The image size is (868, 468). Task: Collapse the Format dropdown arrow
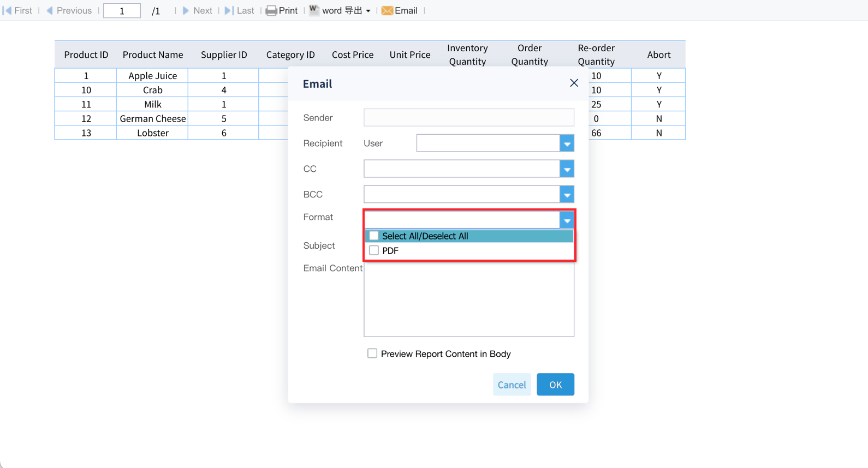[x=567, y=220]
